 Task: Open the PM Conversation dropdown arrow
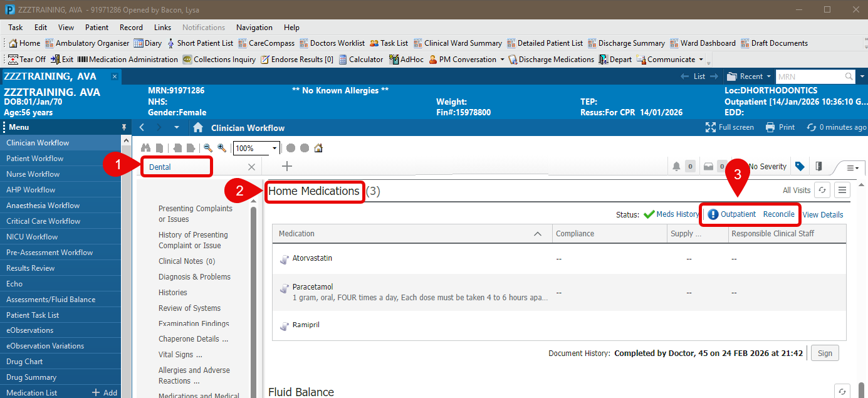pyautogui.click(x=502, y=60)
